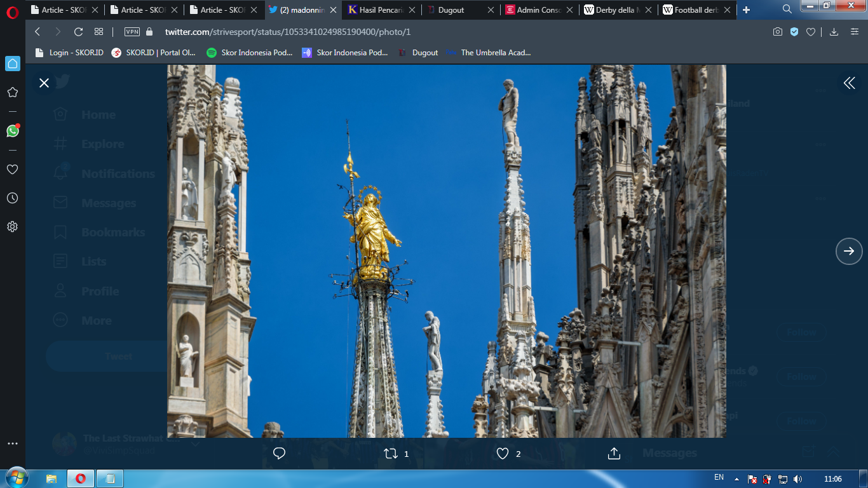This screenshot has height=488, width=868.
Task: Open Login - SKOR.ID bookmark
Action: coord(69,53)
